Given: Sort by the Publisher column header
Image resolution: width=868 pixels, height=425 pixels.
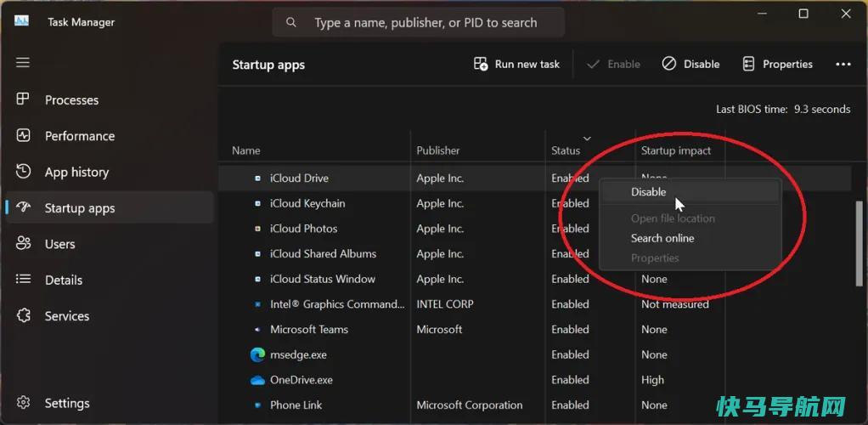Looking at the screenshot, I should pyautogui.click(x=438, y=150).
